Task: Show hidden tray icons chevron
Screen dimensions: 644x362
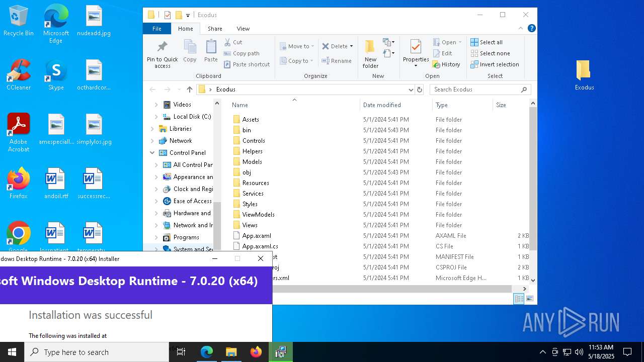Action: point(542,352)
